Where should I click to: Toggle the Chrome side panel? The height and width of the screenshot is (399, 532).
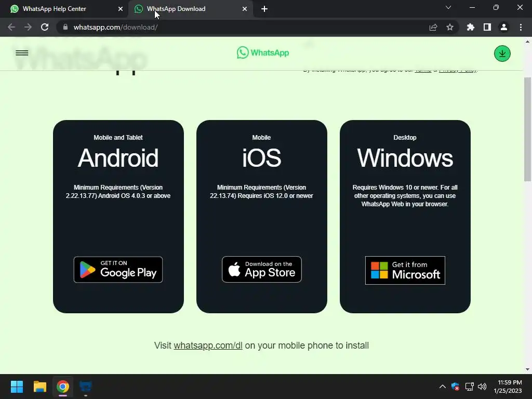click(487, 27)
